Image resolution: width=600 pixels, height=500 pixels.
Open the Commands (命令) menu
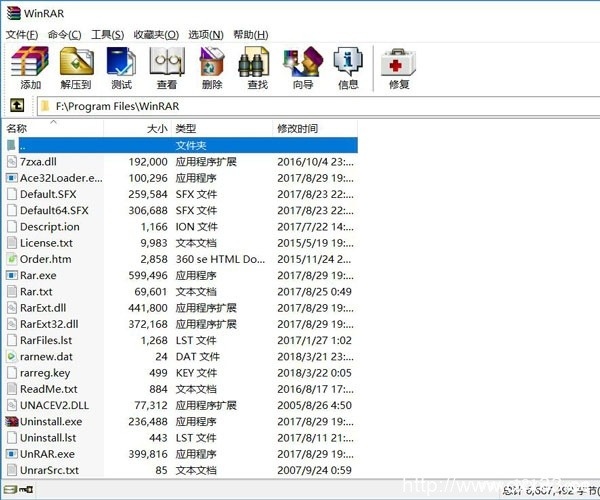click(x=64, y=35)
